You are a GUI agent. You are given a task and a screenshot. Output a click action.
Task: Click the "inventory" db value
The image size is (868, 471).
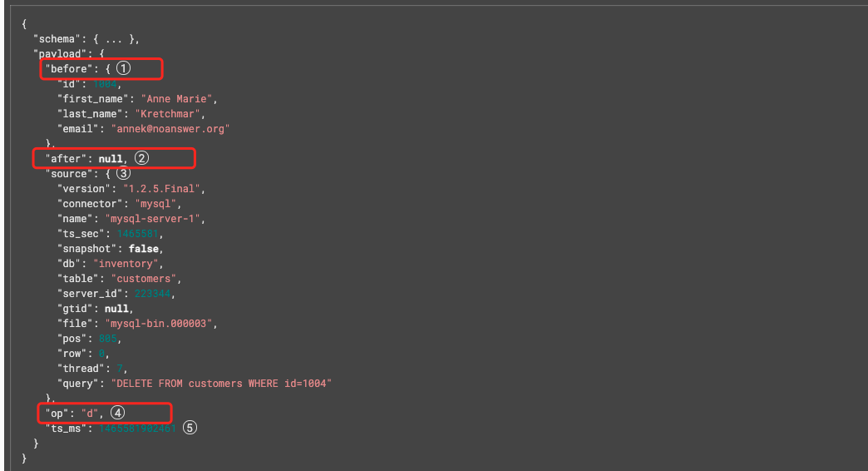tap(126, 264)
